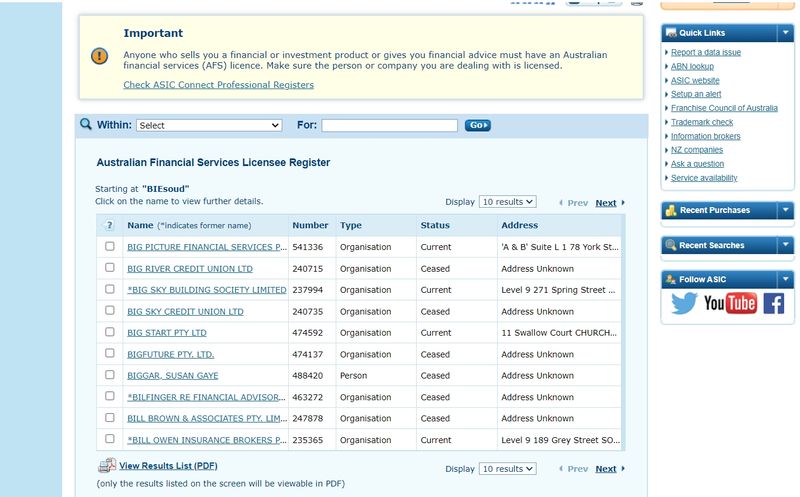Open Ask a question quick link
This screenshot has width=800, height=497.
(x=697, y=164)
